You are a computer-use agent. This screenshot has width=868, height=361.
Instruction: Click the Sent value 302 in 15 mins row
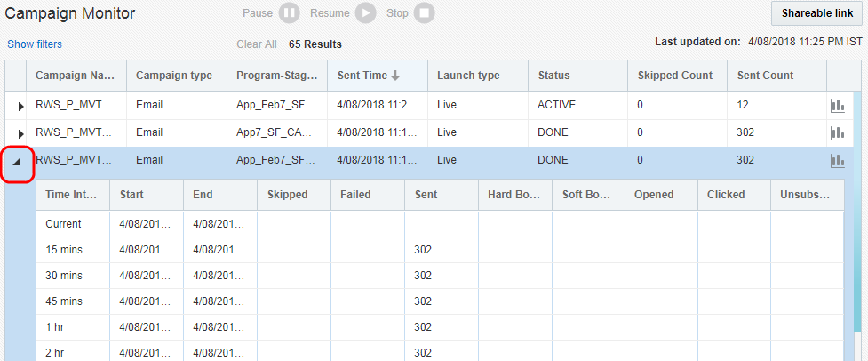(423, 250)
